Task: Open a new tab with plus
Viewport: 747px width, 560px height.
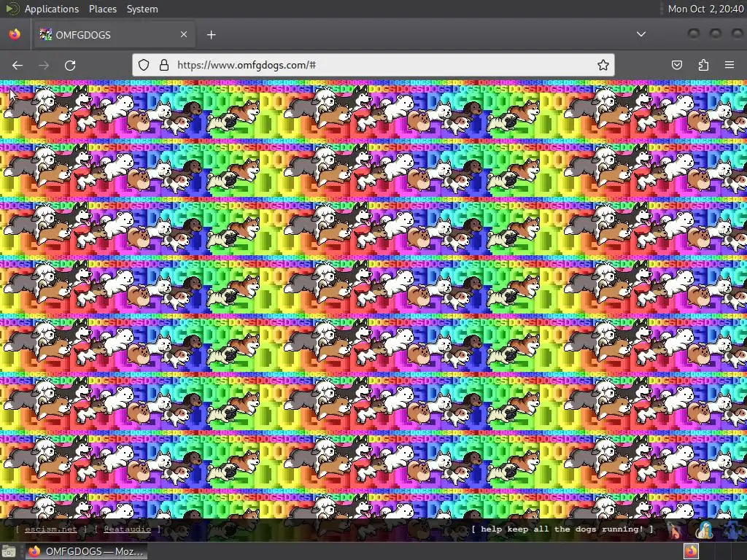Action: click(x=211, y=35)
